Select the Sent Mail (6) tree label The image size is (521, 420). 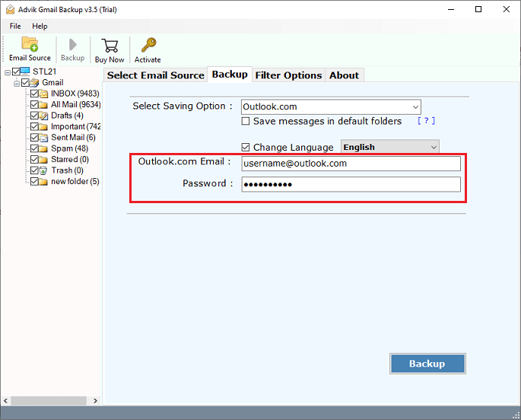click(x=73, y=138)
